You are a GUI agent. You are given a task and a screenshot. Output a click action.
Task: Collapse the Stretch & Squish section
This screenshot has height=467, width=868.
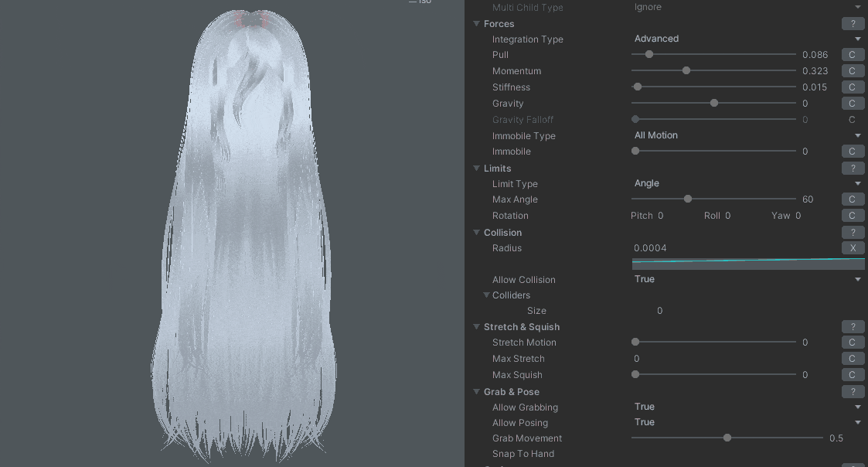pyautogui.click(x=477, y=327)
